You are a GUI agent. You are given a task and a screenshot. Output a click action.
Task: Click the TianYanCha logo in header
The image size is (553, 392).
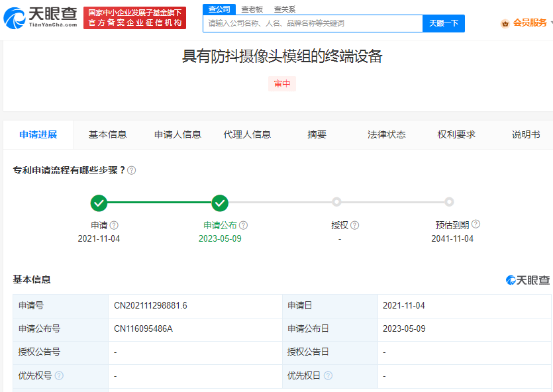(41, 18)
